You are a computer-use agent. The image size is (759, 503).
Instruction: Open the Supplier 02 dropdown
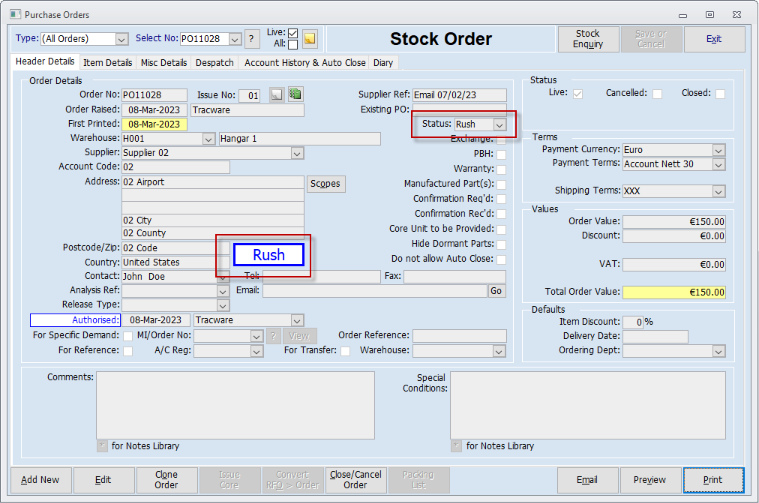[297, 153]
